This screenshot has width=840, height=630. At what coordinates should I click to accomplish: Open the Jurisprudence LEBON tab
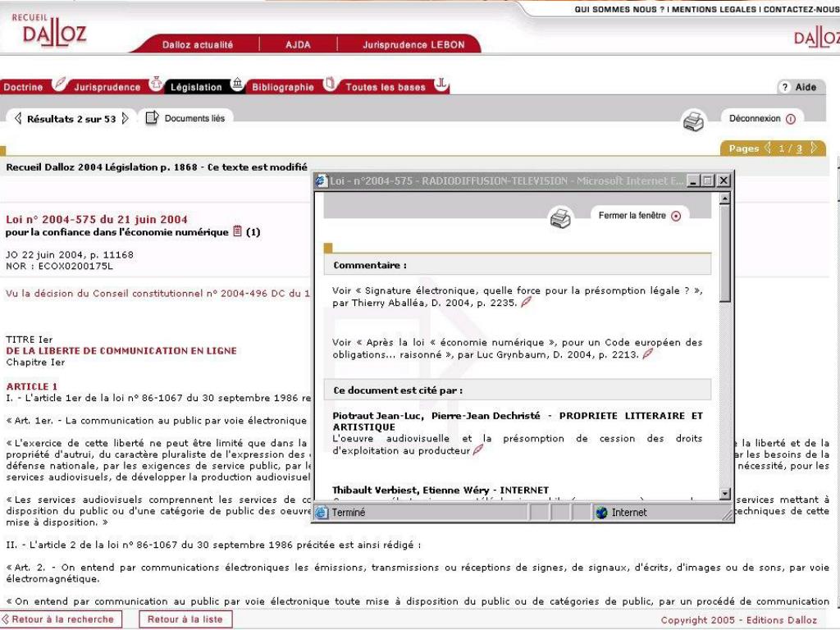(x=413, y=45)
